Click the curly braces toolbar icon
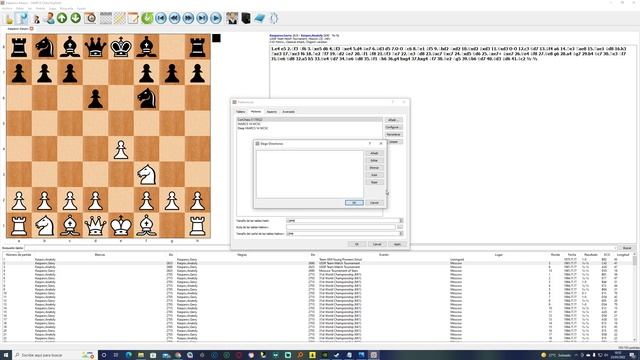This screenshot has width=640, height=360. (274, 18)
